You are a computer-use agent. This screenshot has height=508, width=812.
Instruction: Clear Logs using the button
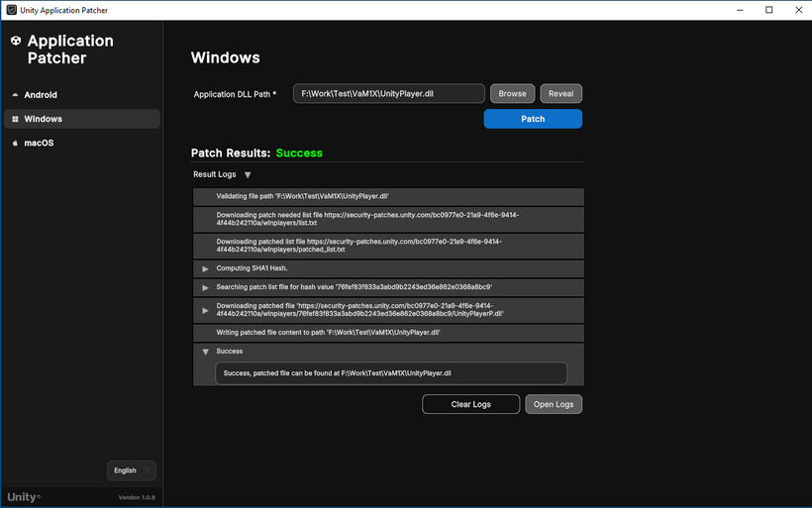(x=470, y=404)
